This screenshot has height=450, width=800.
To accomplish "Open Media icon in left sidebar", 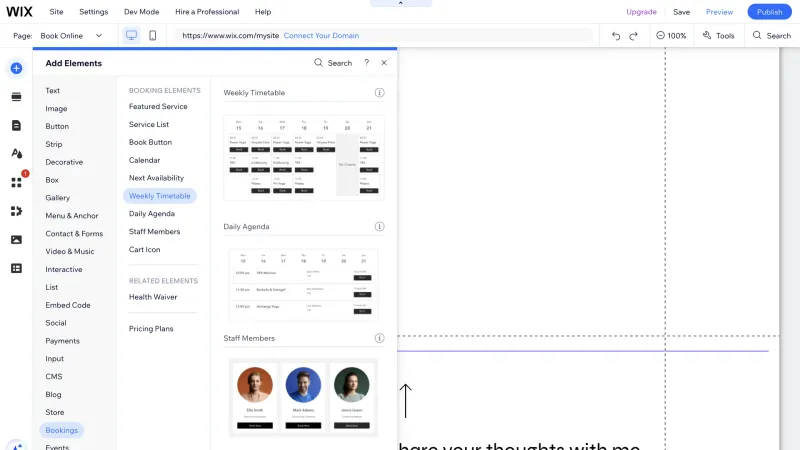I will coord(16,239).
